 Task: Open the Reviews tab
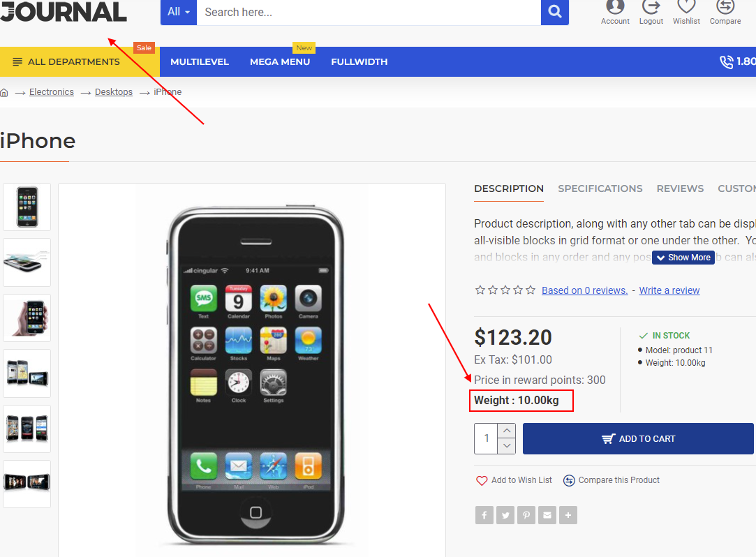[680, 188]
